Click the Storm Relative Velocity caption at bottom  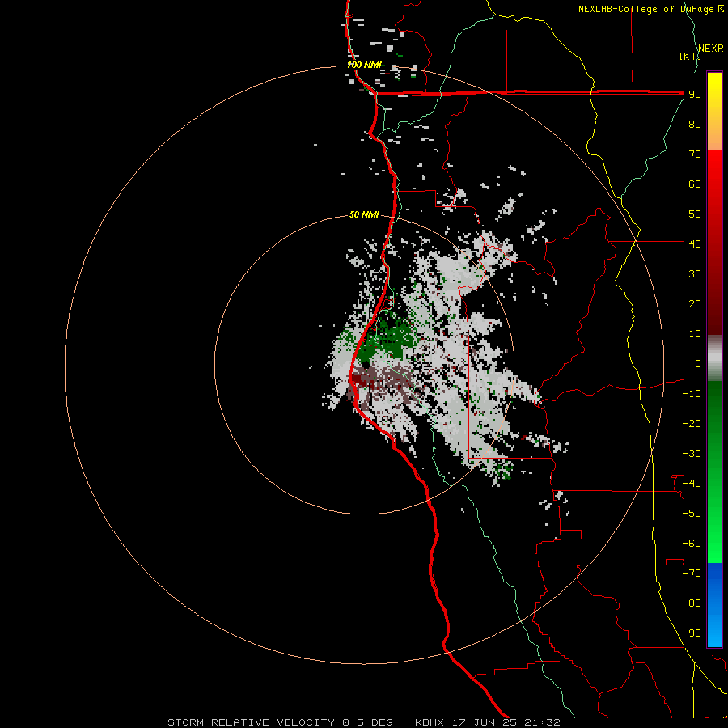pos(364,722)
